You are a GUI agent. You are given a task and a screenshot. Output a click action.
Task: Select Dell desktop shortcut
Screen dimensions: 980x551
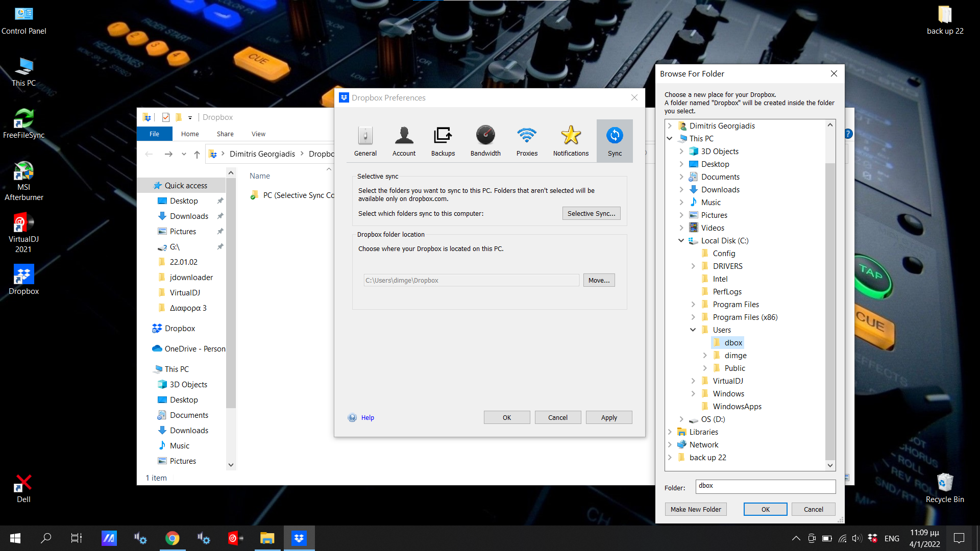tap(23, 488)
